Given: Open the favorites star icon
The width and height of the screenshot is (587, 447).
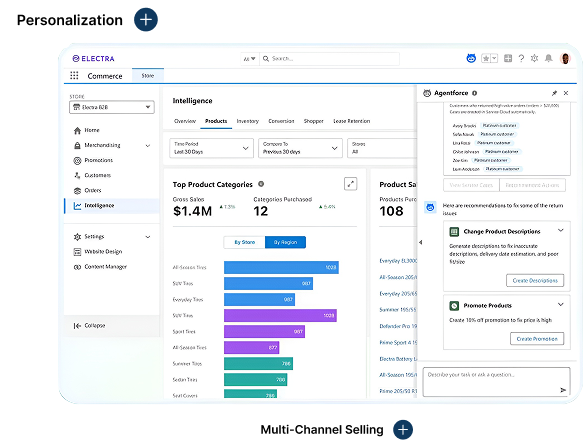Looking at the screenshot, I should (486, 58).
